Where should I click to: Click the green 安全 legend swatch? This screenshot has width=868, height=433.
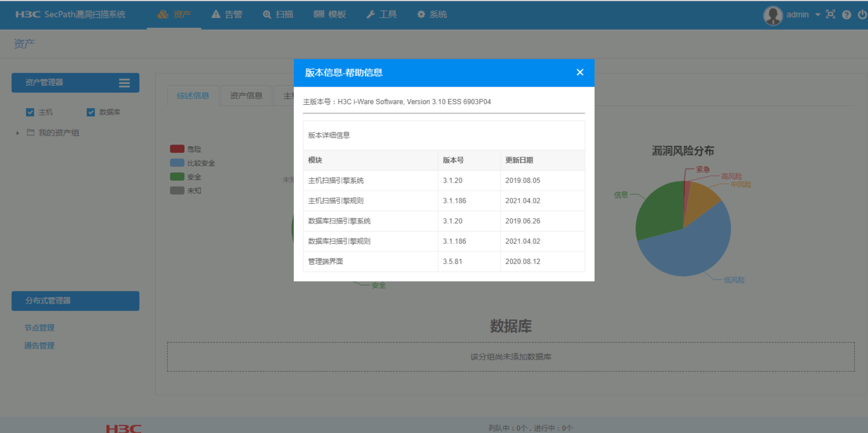tap(177, 176)
